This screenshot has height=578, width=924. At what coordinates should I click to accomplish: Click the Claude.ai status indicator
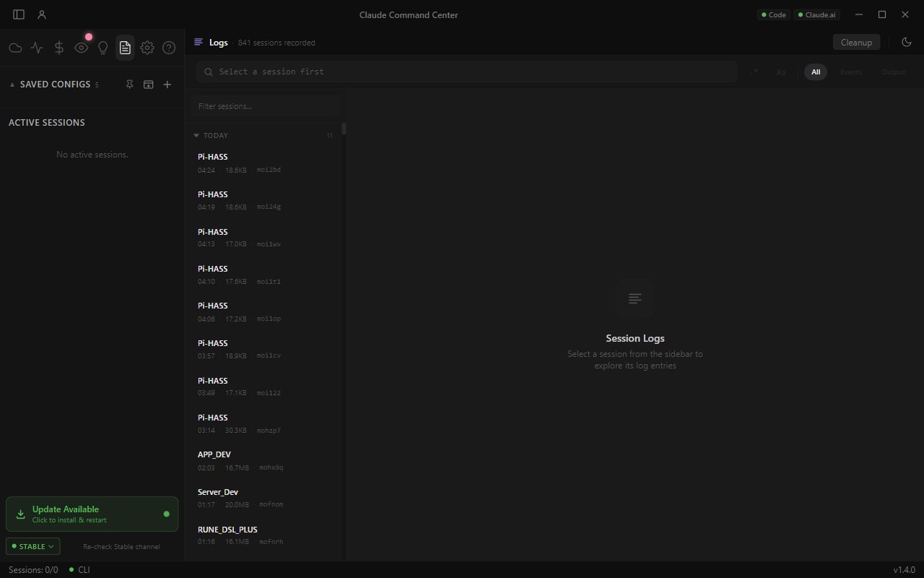[x=817, y=14]
